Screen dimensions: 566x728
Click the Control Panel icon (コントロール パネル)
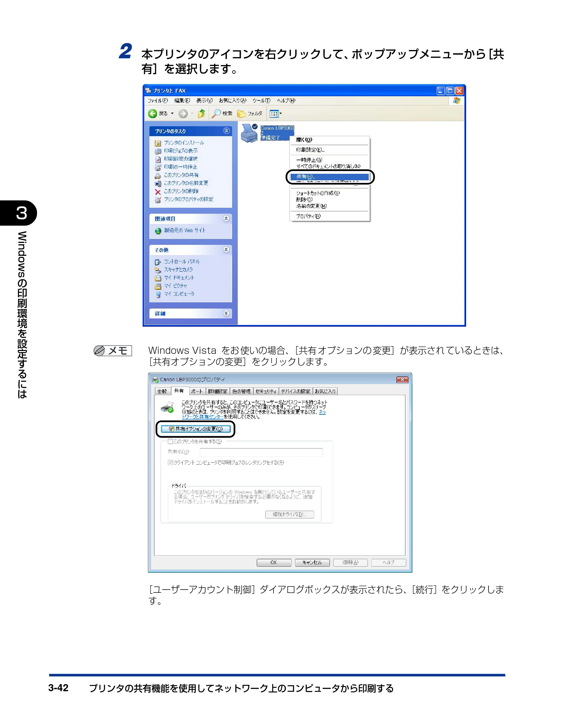pyautogui.click(x=158, y=262)
